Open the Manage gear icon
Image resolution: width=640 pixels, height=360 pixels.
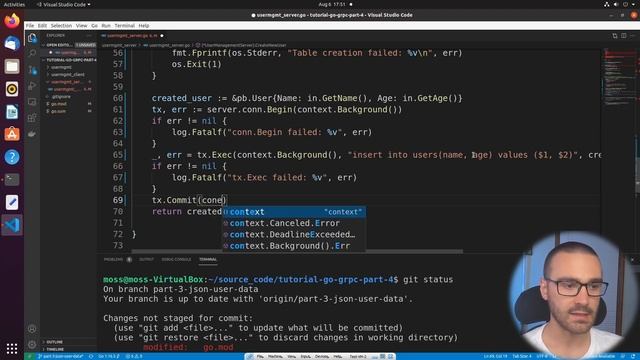[x=32, y=344]
